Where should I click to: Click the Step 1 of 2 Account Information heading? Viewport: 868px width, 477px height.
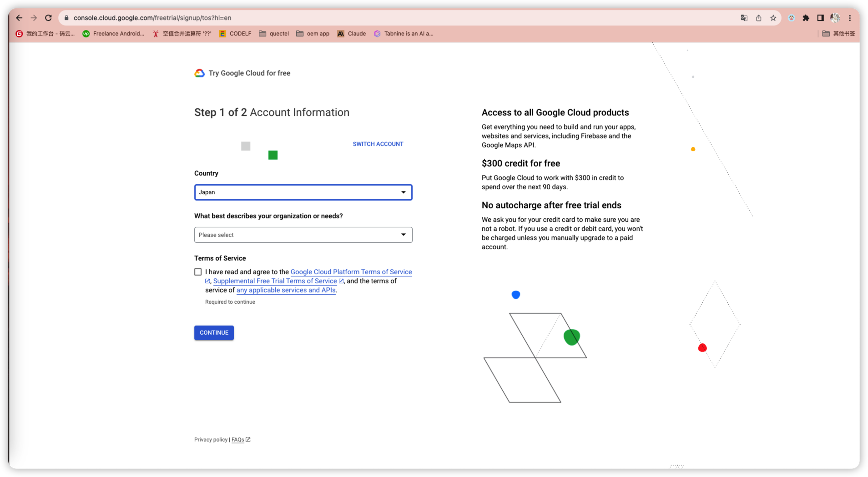[272, 112]
